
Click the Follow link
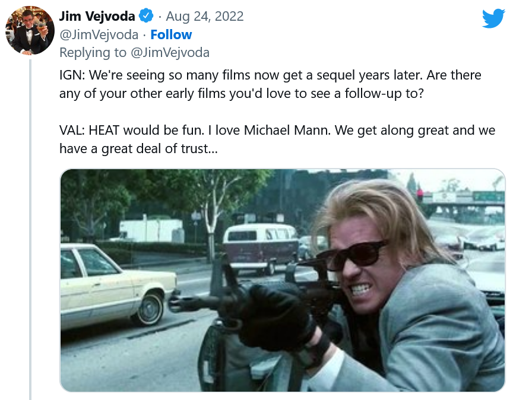point(171,34)
